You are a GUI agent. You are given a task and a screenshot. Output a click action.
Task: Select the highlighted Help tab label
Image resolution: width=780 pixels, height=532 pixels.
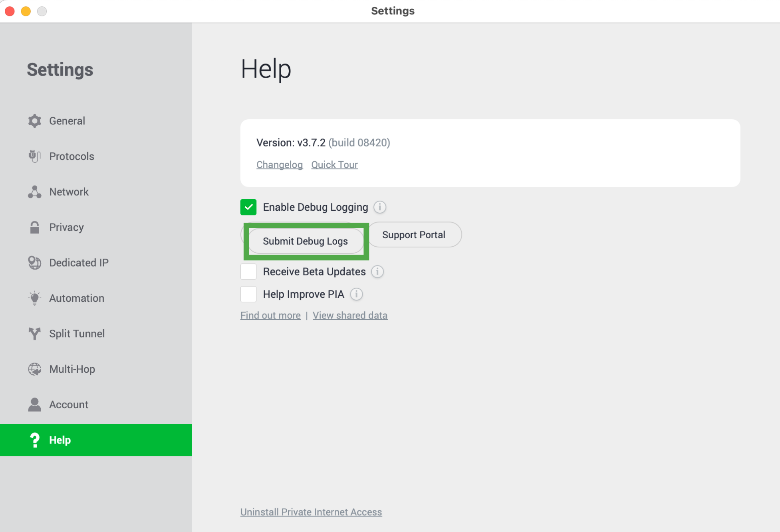click(60, 440)
